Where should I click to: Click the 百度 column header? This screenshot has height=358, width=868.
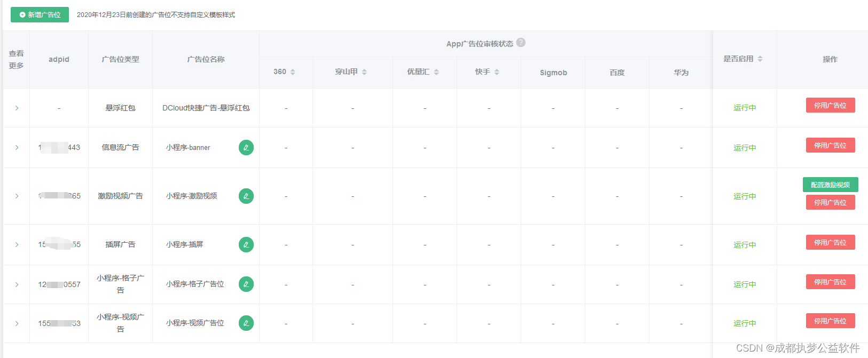tap(617, 73)
